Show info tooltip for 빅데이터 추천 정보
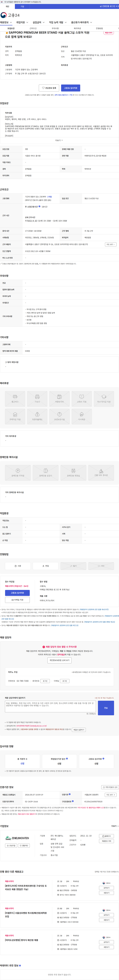 [x=20, y=966]
